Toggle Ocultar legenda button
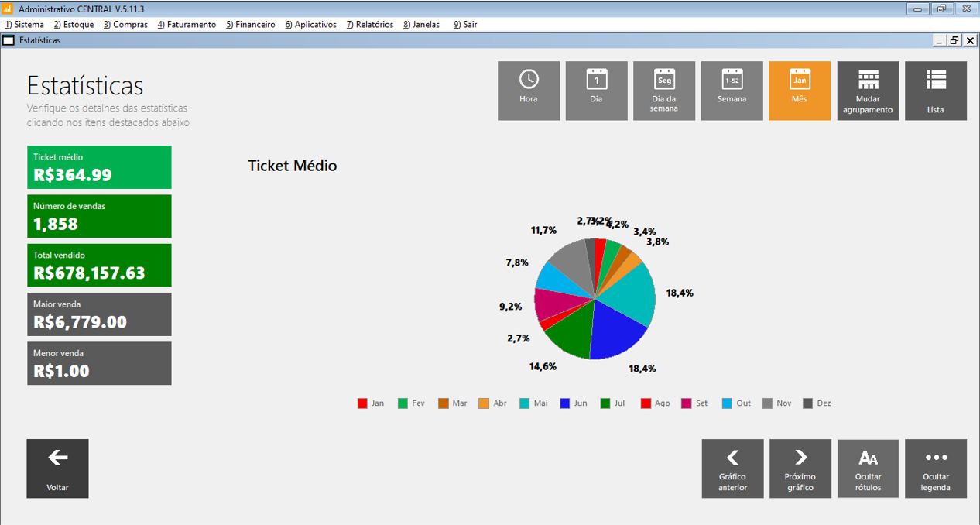The height and width of the screenshot is (525, 980). [935, 468]
